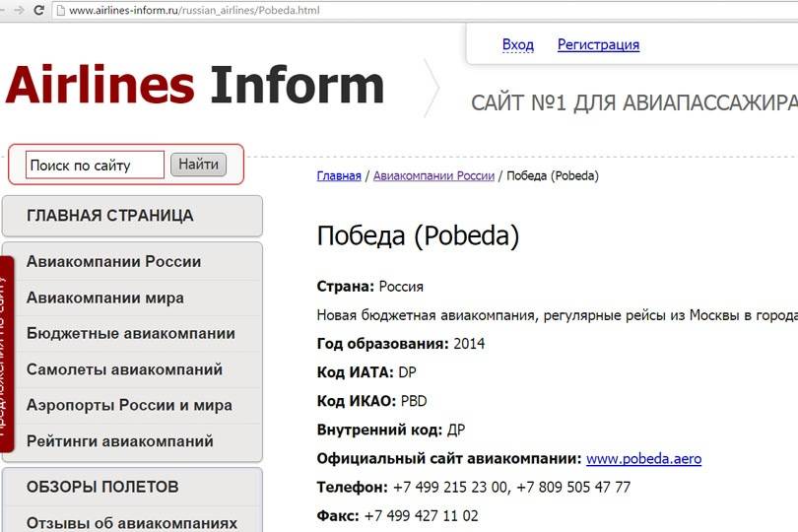Screen dimensions: 798x532
Task: Open the ГЛАВНАЯ СТРАНИЦА sidebar section
Action: [x=132, y=216]
